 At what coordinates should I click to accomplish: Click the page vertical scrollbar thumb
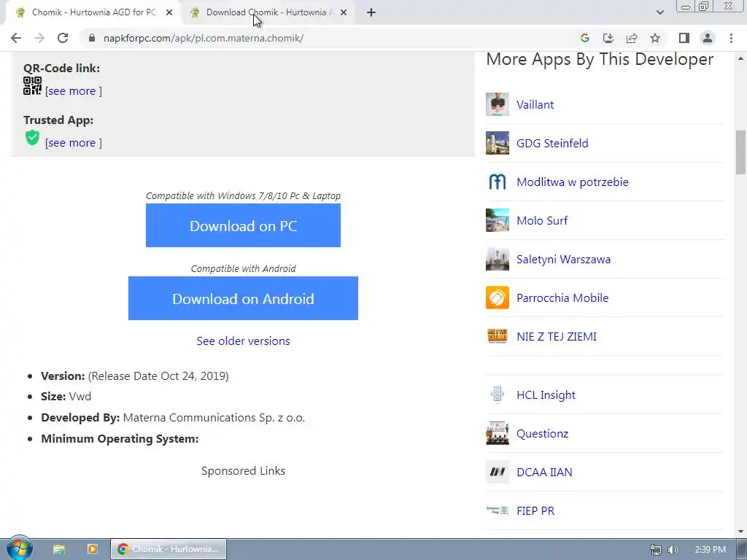tap(741, 152)
